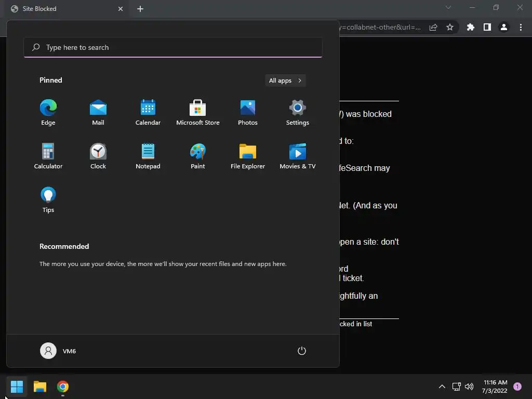Bookmark this page with the star icon

[x=450, y=27]
